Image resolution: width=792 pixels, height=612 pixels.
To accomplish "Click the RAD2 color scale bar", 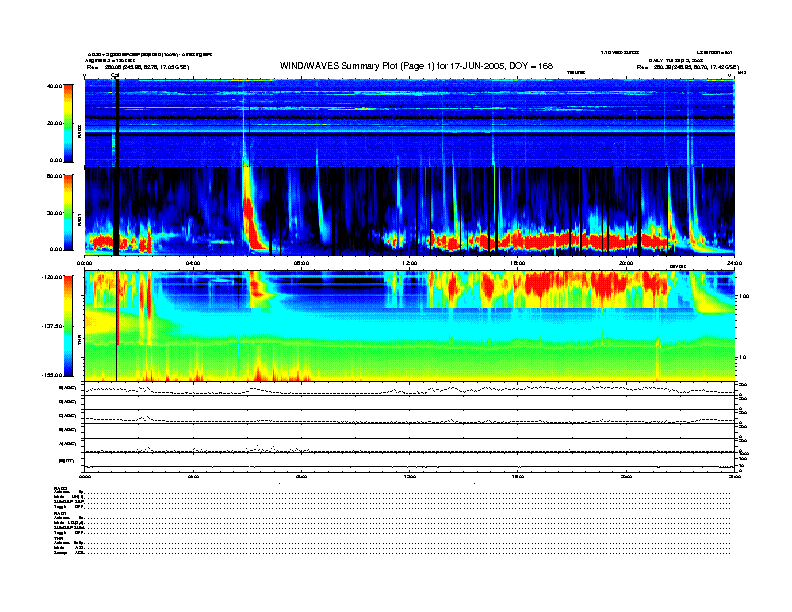I will coord(68,123).
